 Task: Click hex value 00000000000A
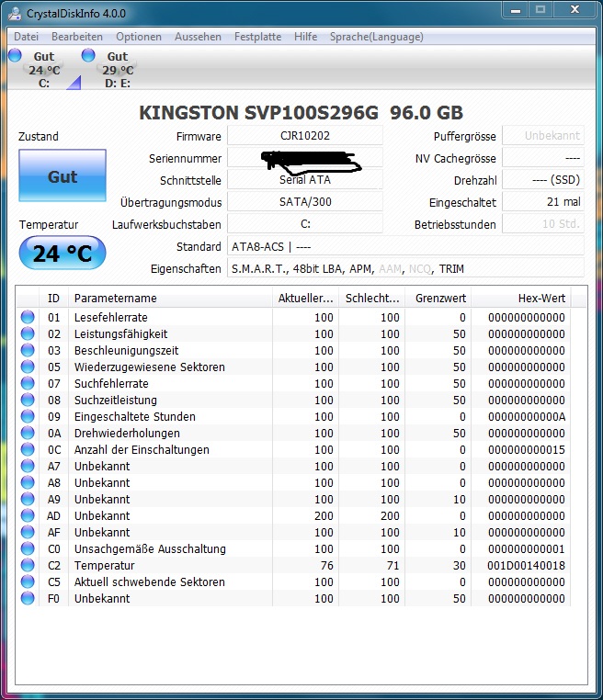coord(526,416)
